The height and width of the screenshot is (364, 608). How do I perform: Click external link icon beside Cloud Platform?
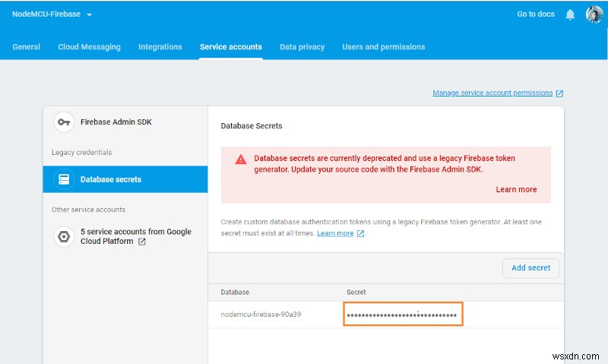point(142,242)
